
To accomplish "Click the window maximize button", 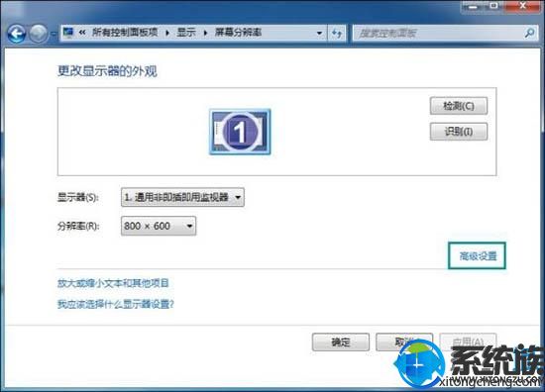I will [493, 6].
